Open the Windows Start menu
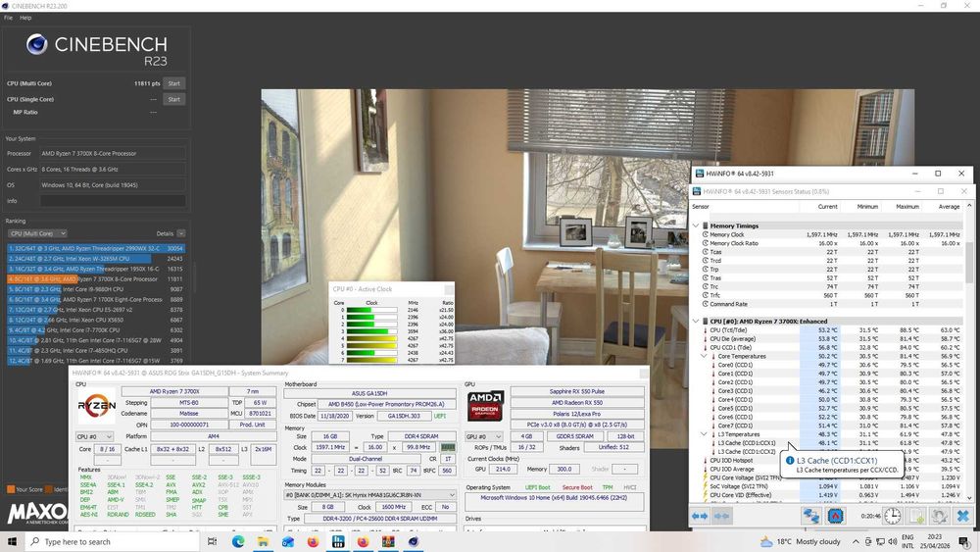This screenshot has width=980, height=552. [x=12, y=541]
